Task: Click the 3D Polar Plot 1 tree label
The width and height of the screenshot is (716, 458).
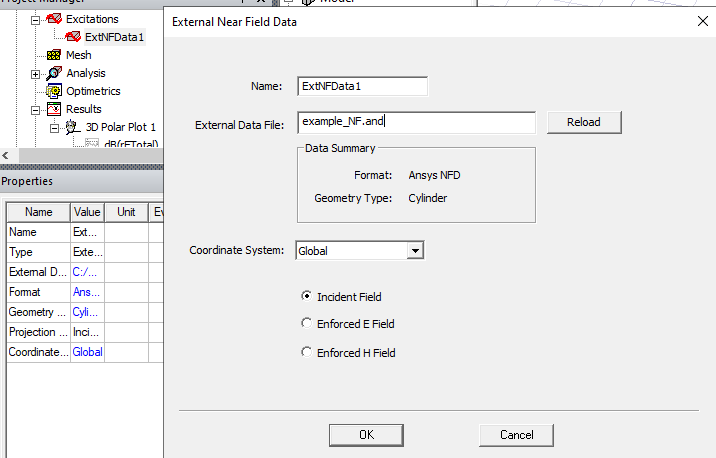Action: (121, 127)
